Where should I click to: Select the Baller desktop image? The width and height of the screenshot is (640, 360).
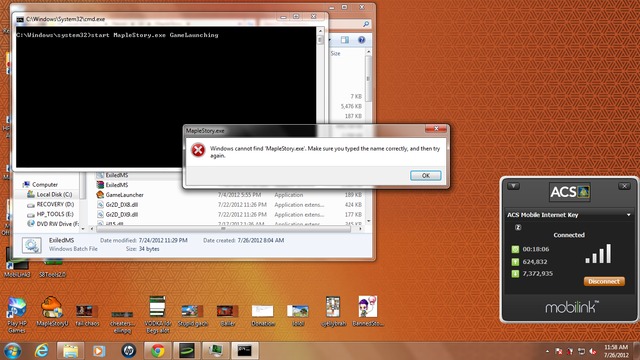227,316
